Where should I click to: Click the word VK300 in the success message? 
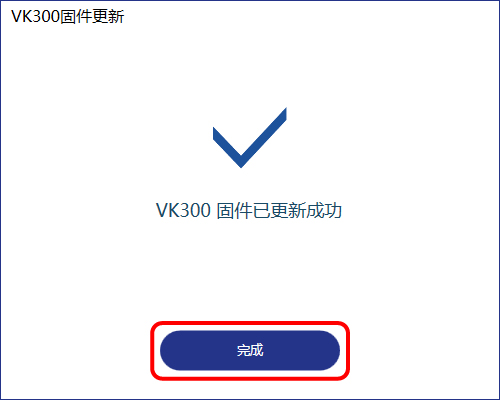[x=183, y=210]
